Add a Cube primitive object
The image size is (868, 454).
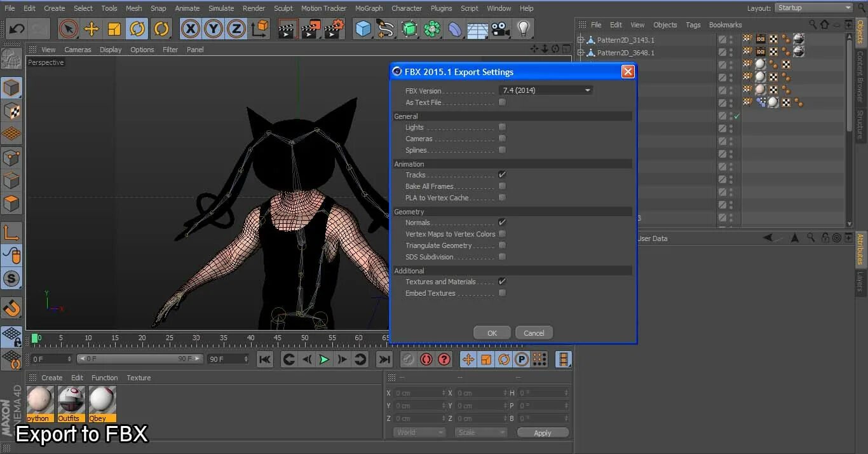click(x=363, y=29)
